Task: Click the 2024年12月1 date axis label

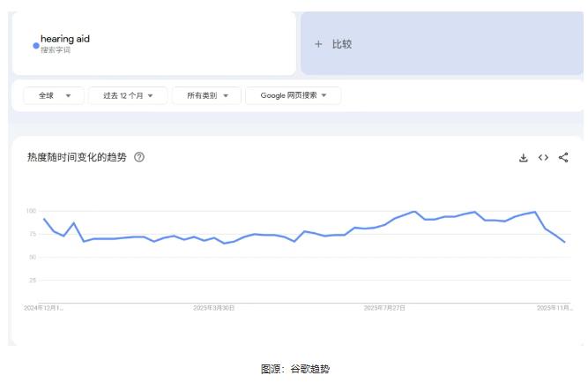Action: coord(43,308)
